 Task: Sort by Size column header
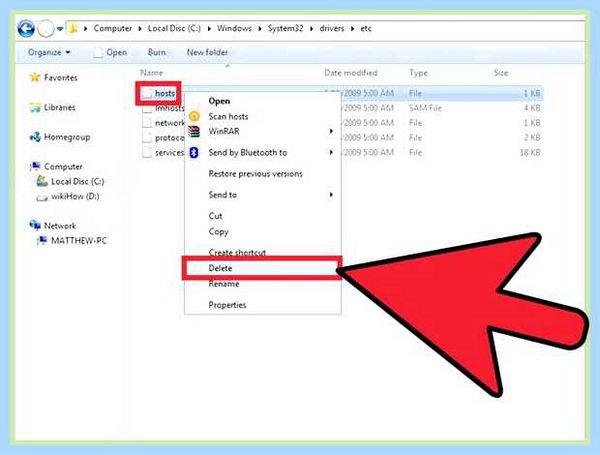(501, 73)
